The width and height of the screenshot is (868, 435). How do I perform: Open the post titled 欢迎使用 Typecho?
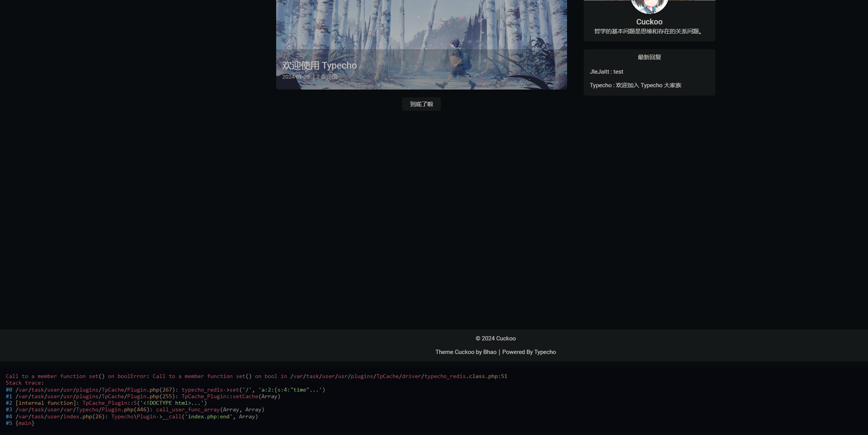319,66
